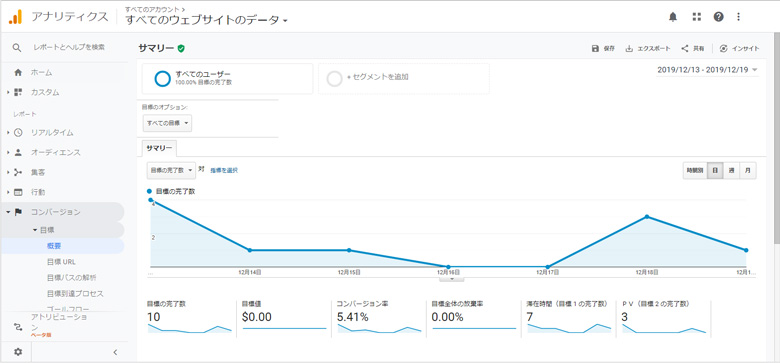Click the 12月14日 data point on the chart
Image resolution: width=780 pixels, height=363 pixels.
tap(250, 250)
